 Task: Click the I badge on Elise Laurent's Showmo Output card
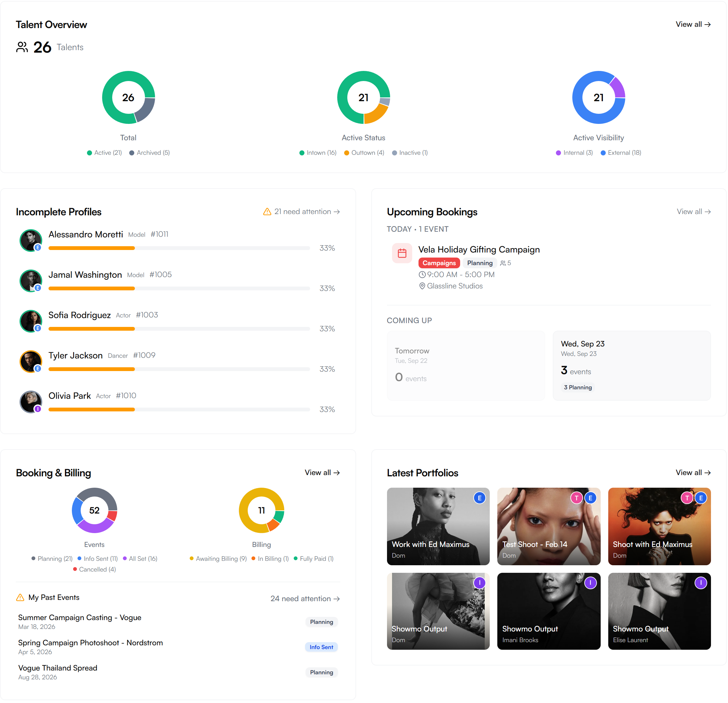click(701, 583)
